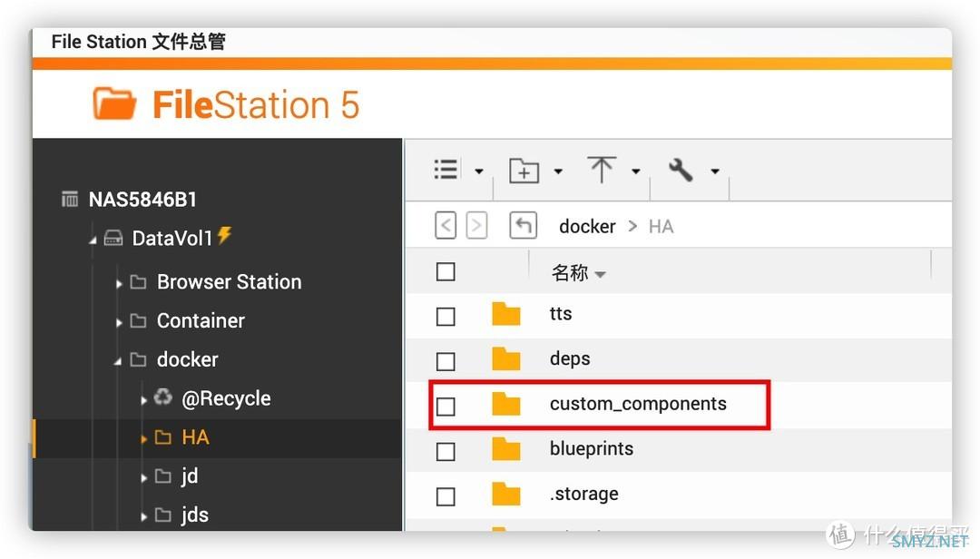Viewport: 980px width, 559px height.
Task: Click the .storage folder icon
Action: [x=505, y=494]
